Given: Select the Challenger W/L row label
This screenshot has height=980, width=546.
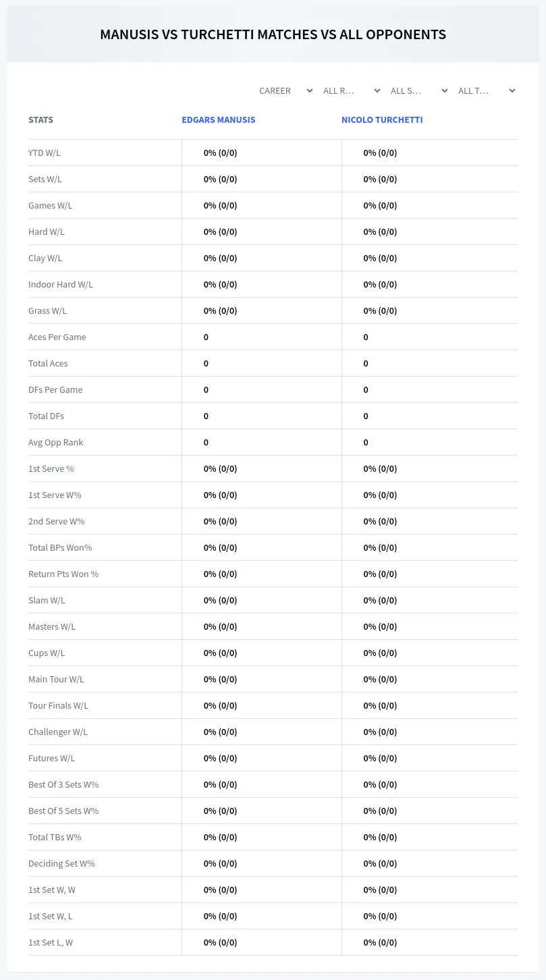Looking at the screenshot, I should click(x=58, y=732).
